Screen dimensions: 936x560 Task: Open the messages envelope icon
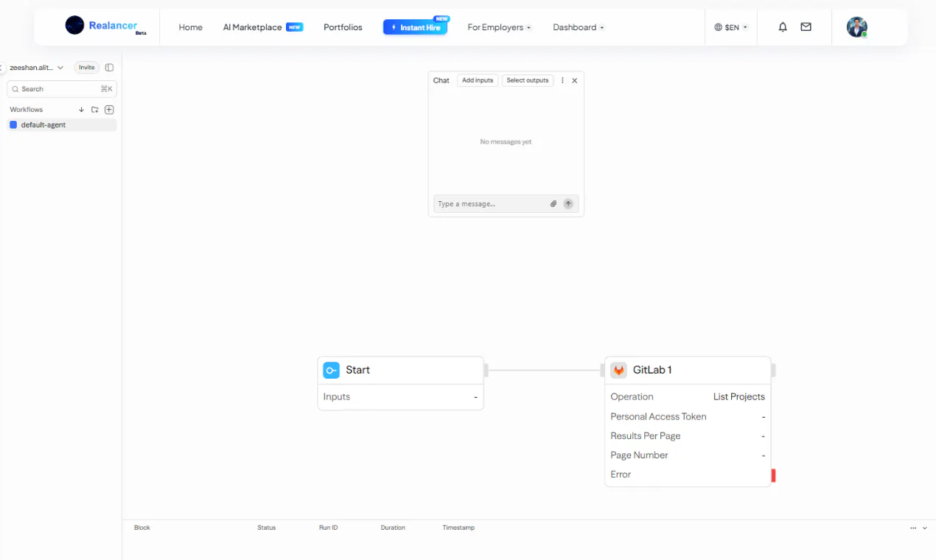click(x=806, y=27)
